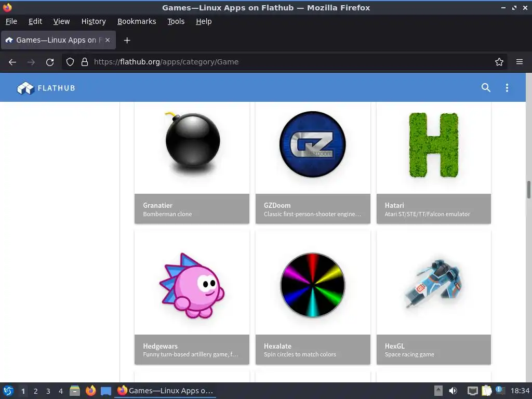Click the Hatari green H icon
Image resolution: width=532 pixels, height=399 pixels.
tap(434, 145)
